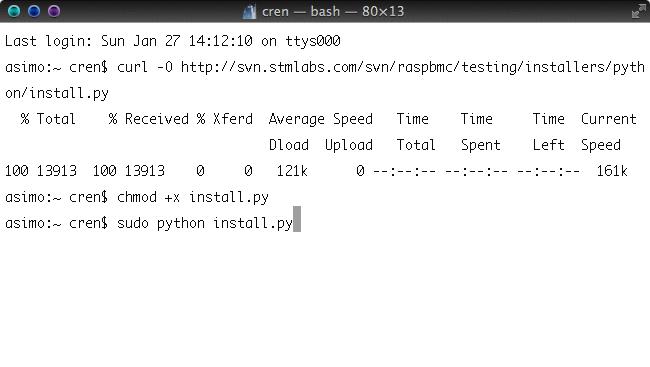
Task: Click the 'Average Speed' column header
Action: coord(320,119)
